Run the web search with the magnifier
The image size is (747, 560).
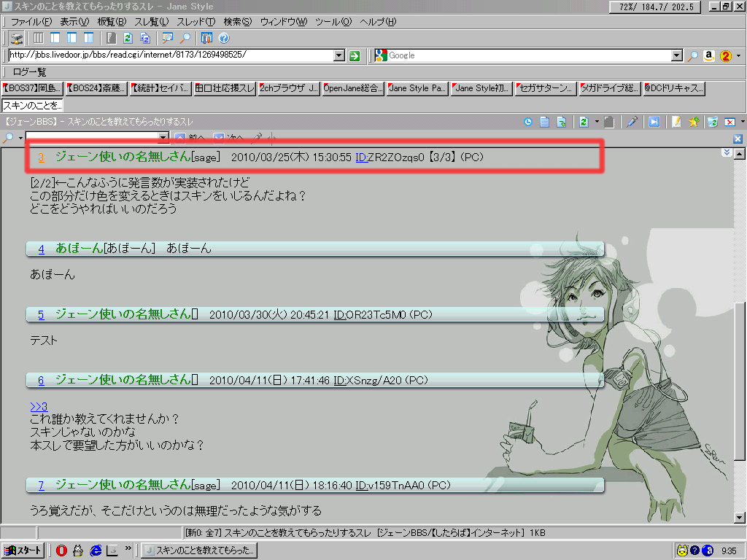click(693, 55)
